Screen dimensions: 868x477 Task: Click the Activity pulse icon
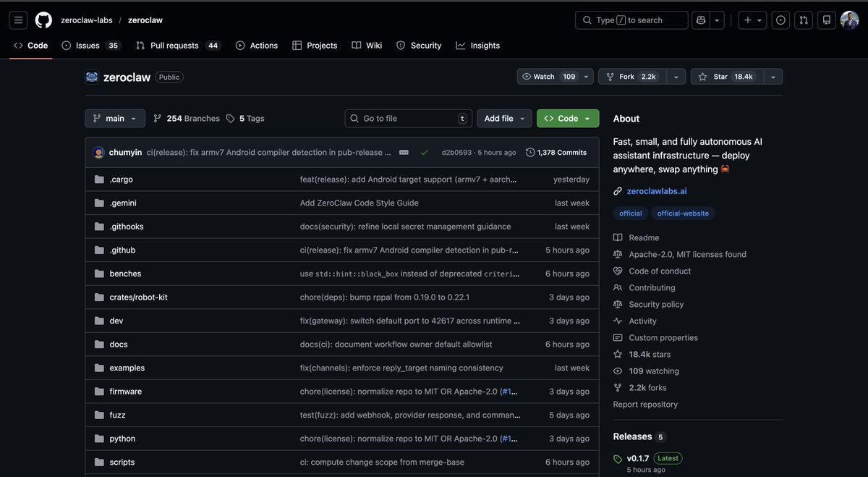tap(618, 321)
